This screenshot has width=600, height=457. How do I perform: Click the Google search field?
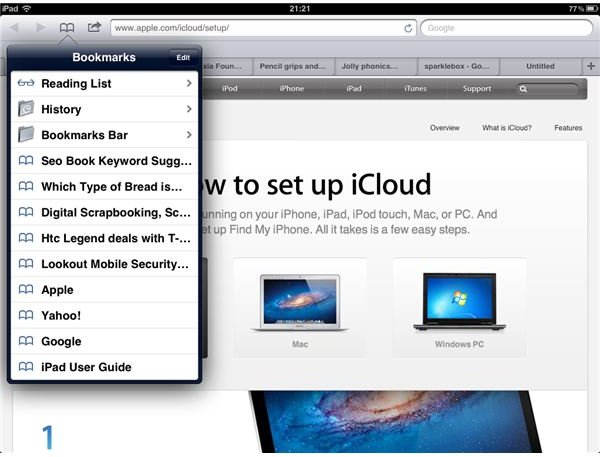(x=507, y=28)
